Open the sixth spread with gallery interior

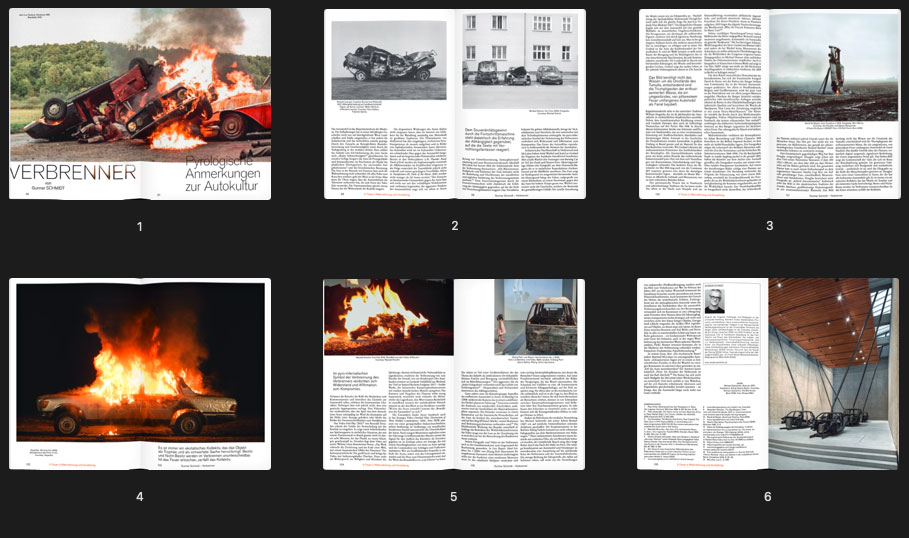769,374
